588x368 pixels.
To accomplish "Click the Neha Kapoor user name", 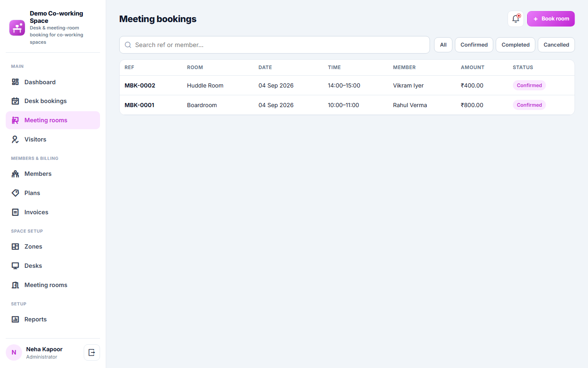I will click(44, 349).
